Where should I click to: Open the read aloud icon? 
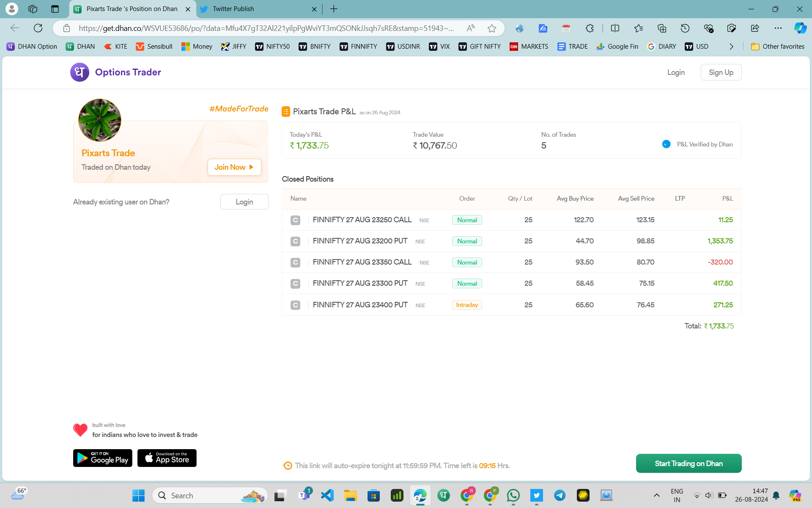tap(470, 28)
